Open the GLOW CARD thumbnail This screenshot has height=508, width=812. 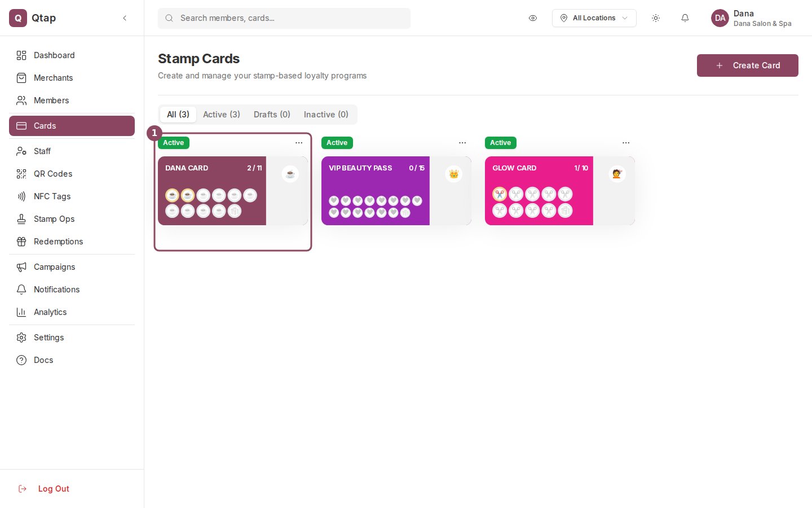(560, 191)
